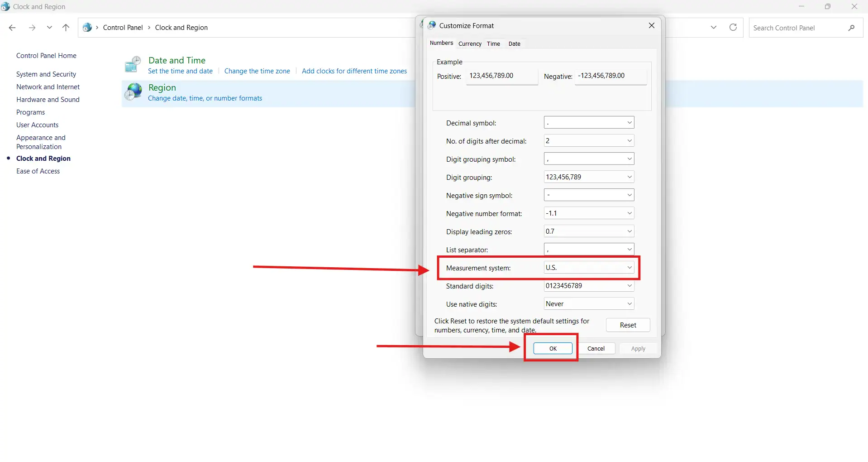Click the Refresh icon in address bar
The image size is (868, 462).
pyautogui.click(x=733, y=28)
